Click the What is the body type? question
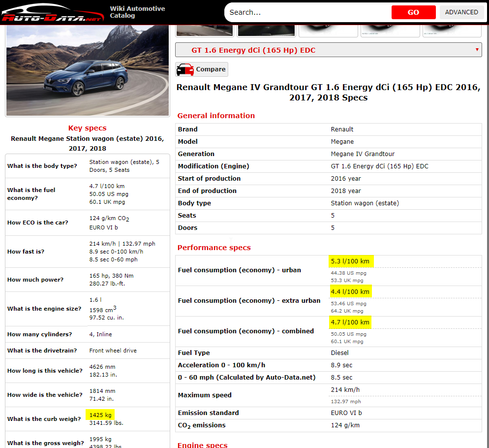The width and height of the screenshot is (489, 448). point(42,166)
